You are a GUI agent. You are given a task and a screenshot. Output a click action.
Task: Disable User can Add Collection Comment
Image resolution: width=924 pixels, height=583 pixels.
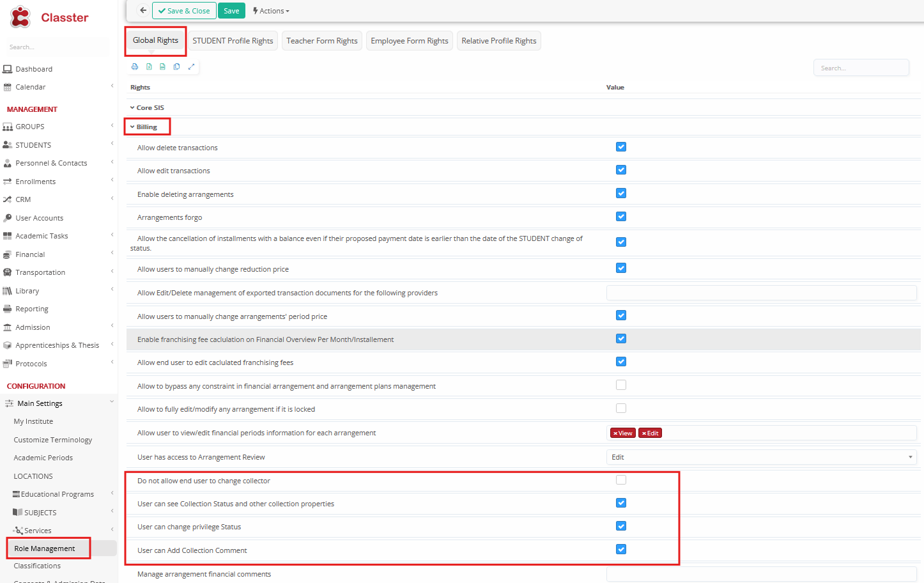pos(620,549)
